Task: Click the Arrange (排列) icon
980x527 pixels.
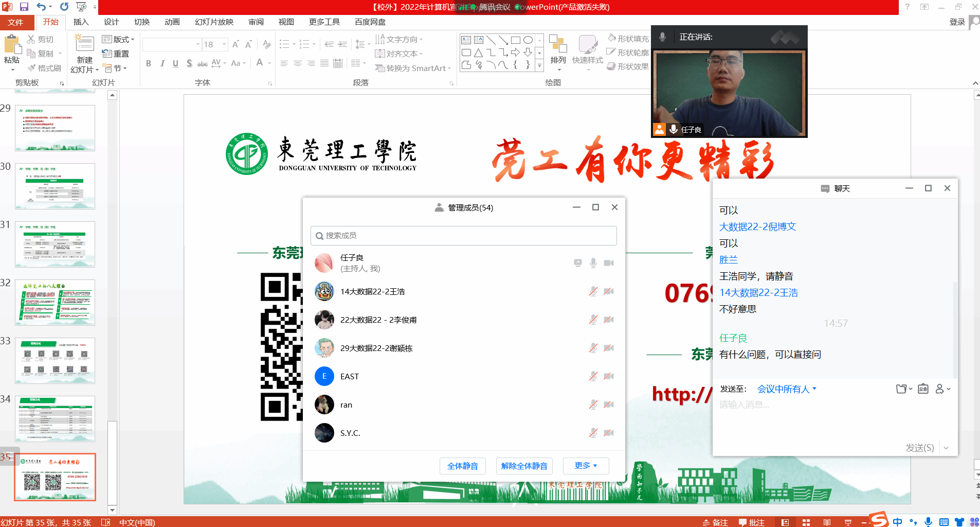Action: [558, 50]
